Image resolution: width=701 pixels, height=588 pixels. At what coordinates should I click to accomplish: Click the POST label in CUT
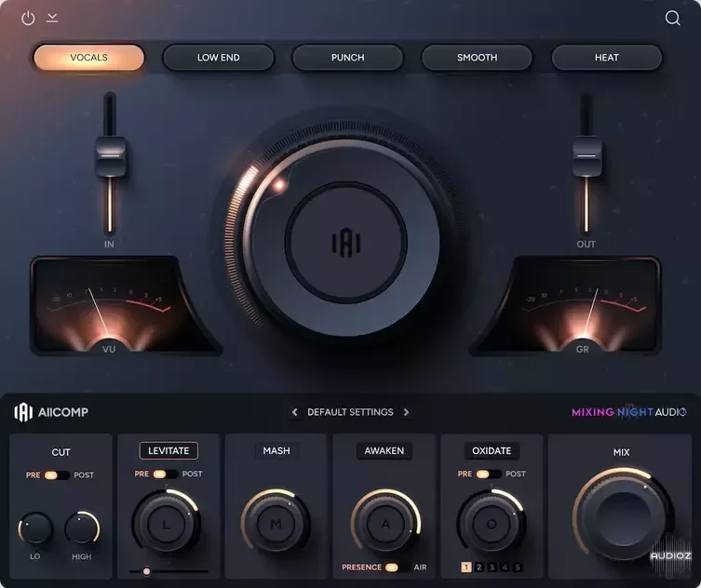click(84, 474)
